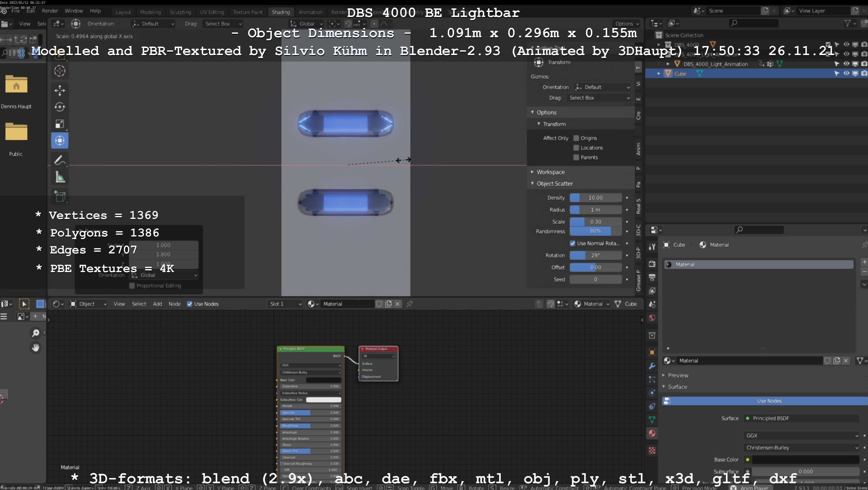Viewport: 868px width, 490px height.
Task: Enable Affect Only Locations
Action: (576, 148)
